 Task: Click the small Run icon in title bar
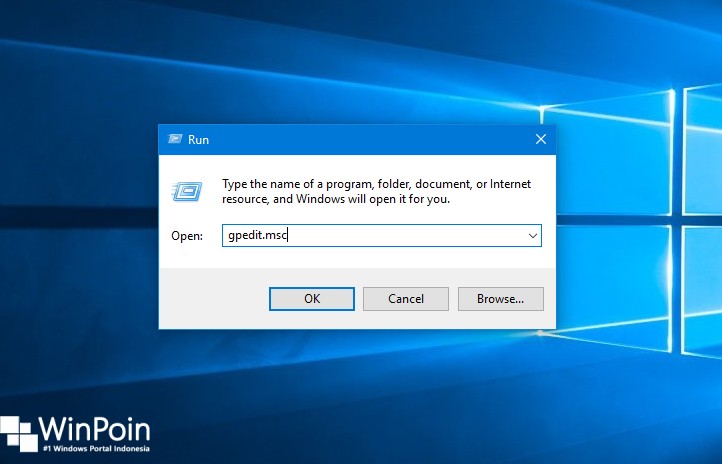point(175,139)
